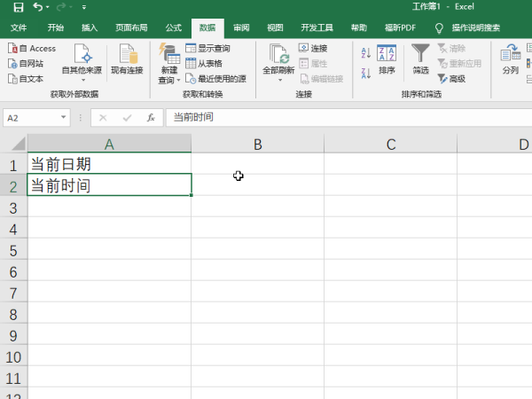
Task: Click the 连接 button in connections group
Action: (313, 48)
